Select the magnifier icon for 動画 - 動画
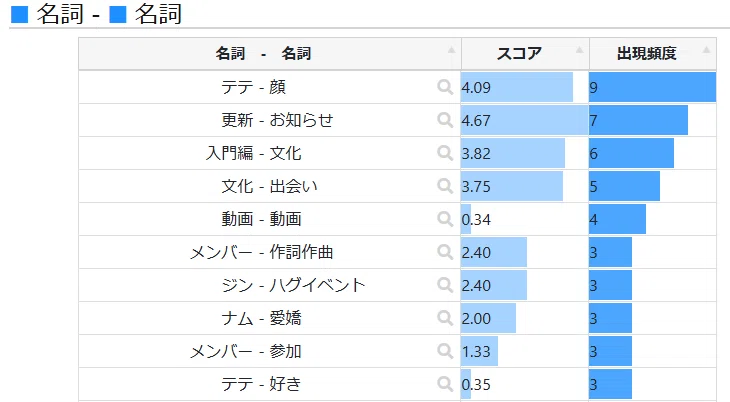 point(445,219)
